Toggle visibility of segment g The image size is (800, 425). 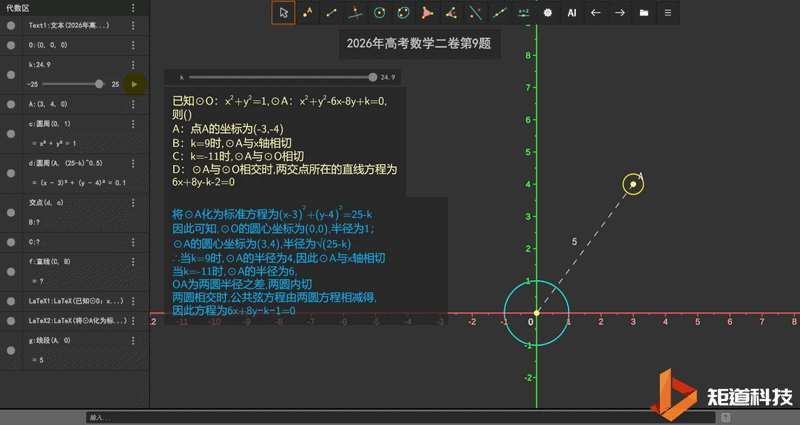click(x=11, y=350)
